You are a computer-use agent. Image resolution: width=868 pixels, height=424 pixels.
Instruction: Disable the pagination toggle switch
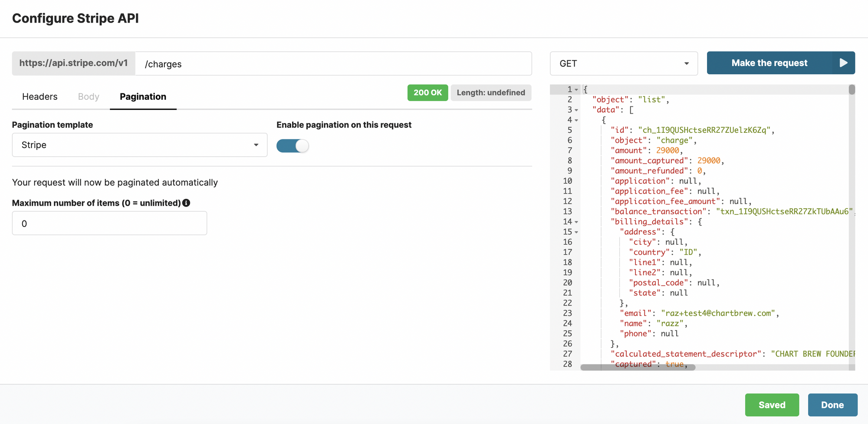[293, 146]
